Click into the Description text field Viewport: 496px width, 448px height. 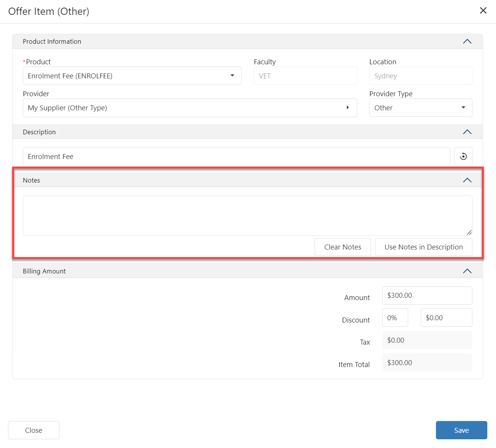tap(236, 156)
